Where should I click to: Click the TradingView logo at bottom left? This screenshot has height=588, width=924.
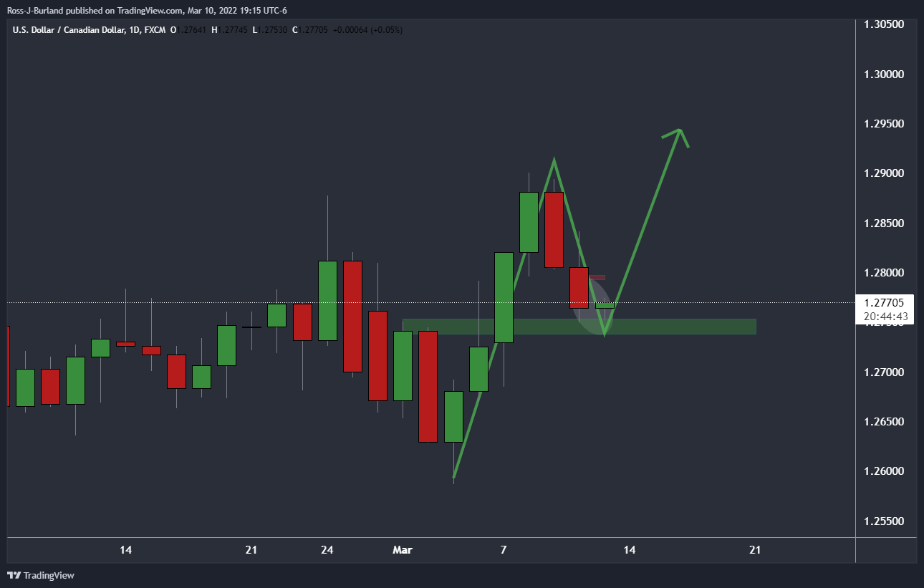[x=41, y=575]
